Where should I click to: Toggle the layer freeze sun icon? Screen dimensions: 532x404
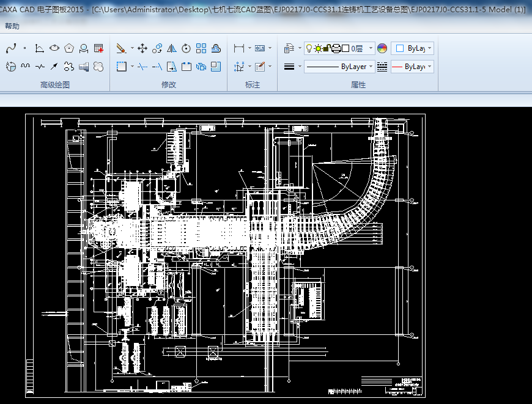(x=318, y=48)
